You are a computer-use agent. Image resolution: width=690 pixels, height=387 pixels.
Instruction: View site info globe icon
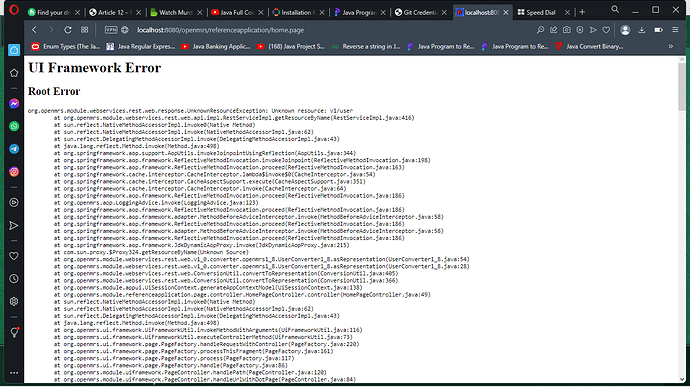[125, 30]
